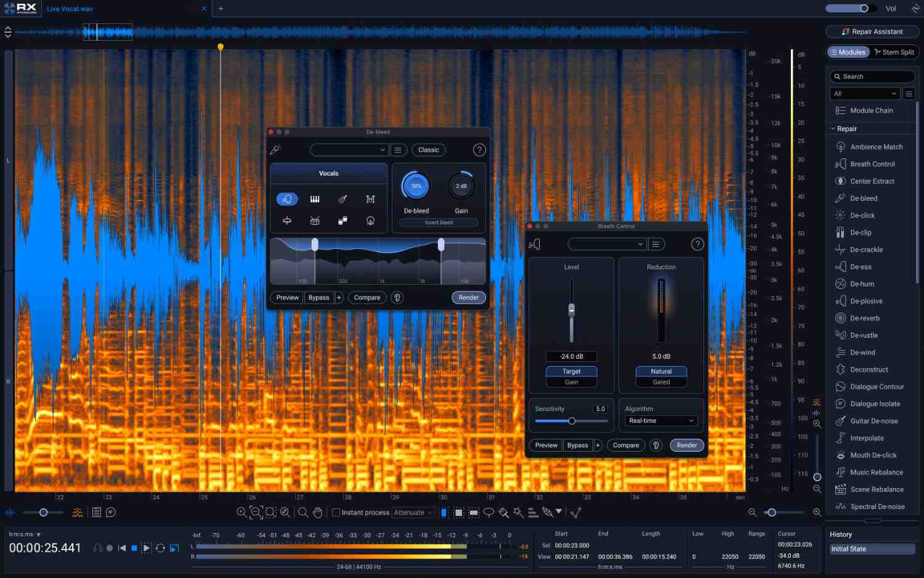Screen dimensions: 924x578
Task: Collapse the Repair section in the module list
Action: tap(834, 128)
